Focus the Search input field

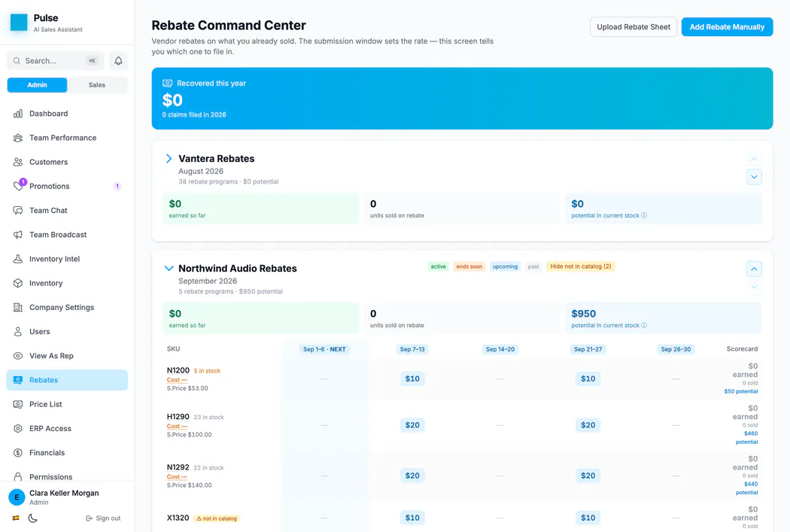[x=56, y=61]
